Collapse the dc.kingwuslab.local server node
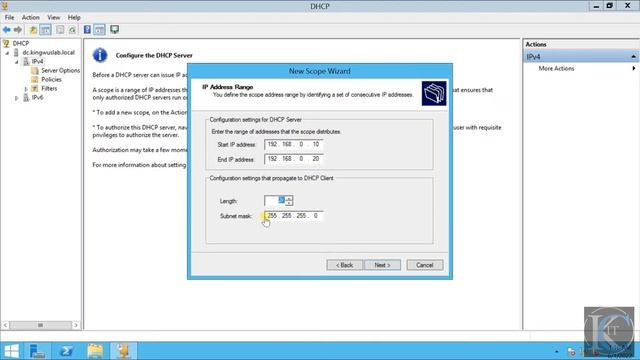The image size is (640, 360). click(x=7, y=53)
